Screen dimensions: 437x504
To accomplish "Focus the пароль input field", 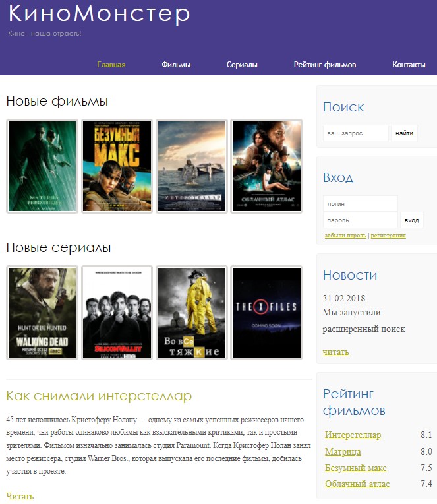I will [361, 220].
